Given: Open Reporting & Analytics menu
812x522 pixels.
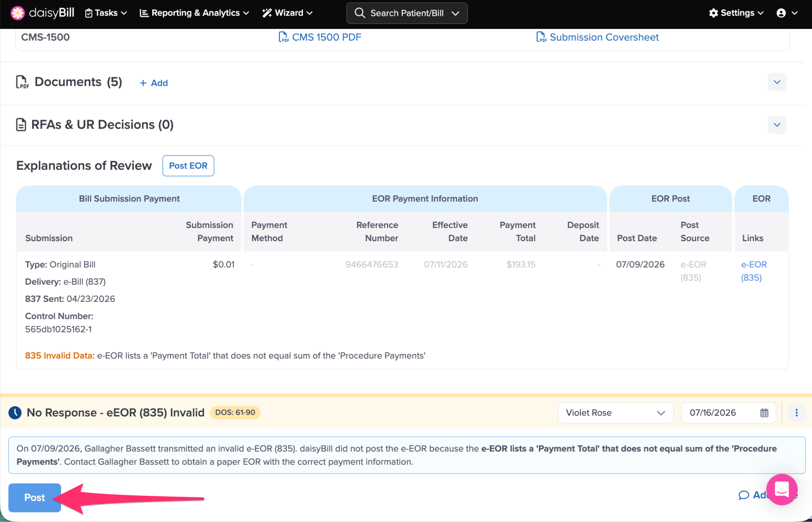Looking at the screenshot, I should (194, 13).
